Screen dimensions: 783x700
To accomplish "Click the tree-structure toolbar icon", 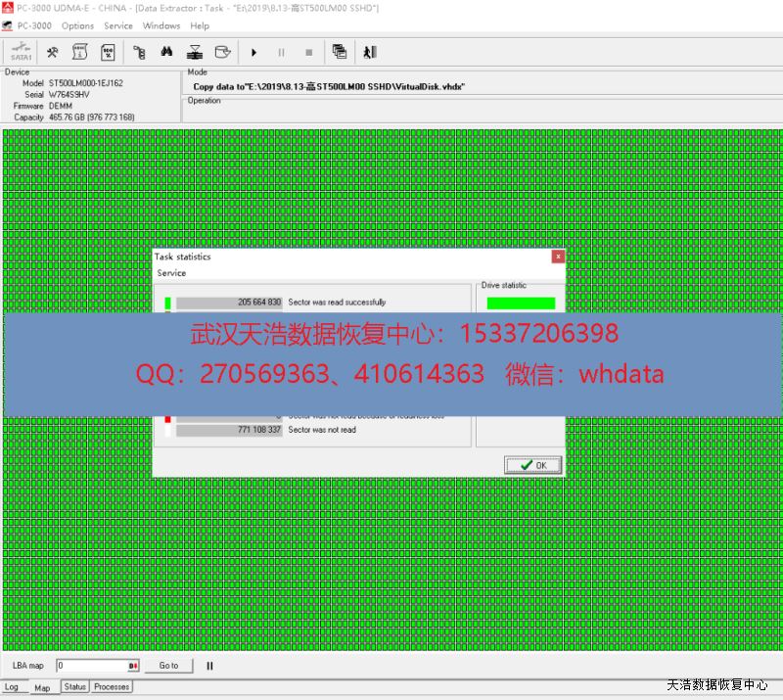I will pos(139,52).
